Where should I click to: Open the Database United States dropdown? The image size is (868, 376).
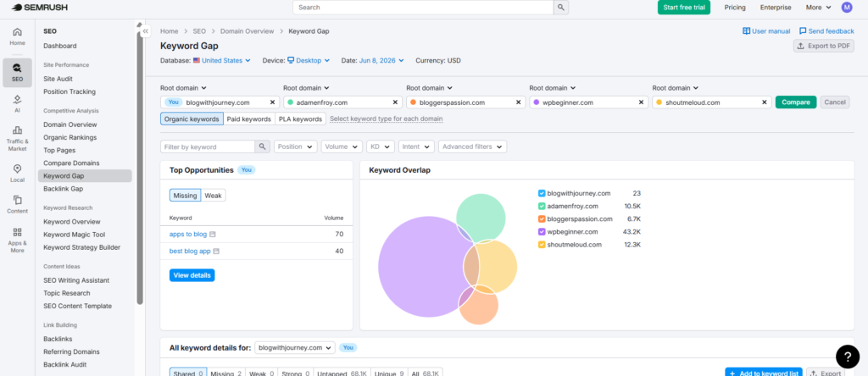pyautogui.click(x=221, y=60)
